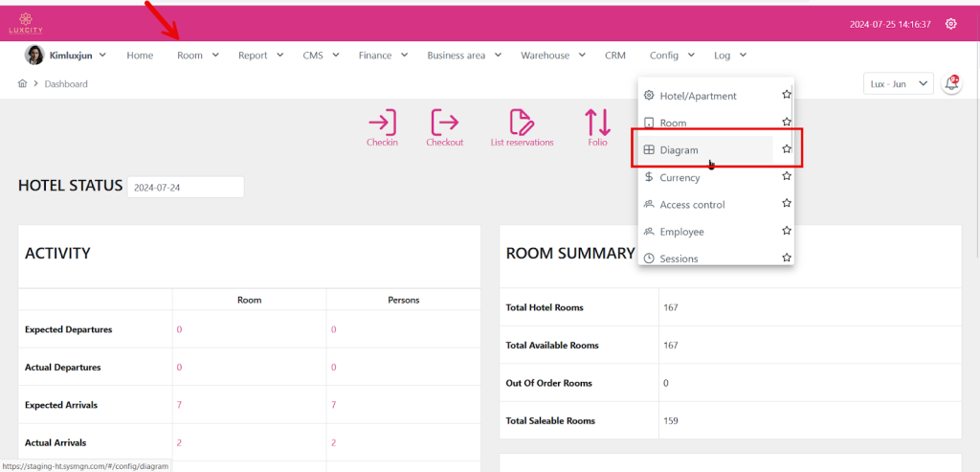The width and height of the screenshot is (980, 472).
Task: Toggle the star next to Currency
Action: pyautogui.click(x=786, y=177)
